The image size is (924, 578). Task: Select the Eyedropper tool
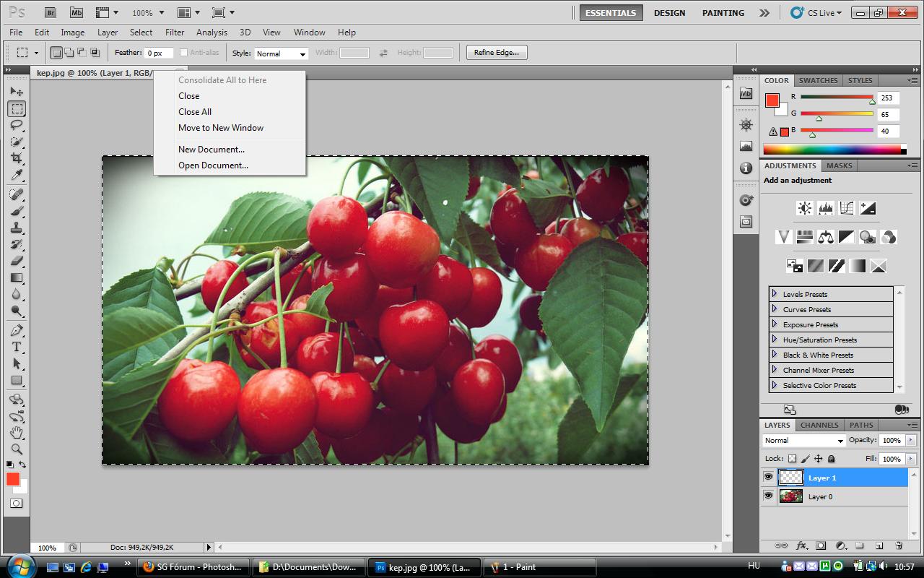pos(17,176)
